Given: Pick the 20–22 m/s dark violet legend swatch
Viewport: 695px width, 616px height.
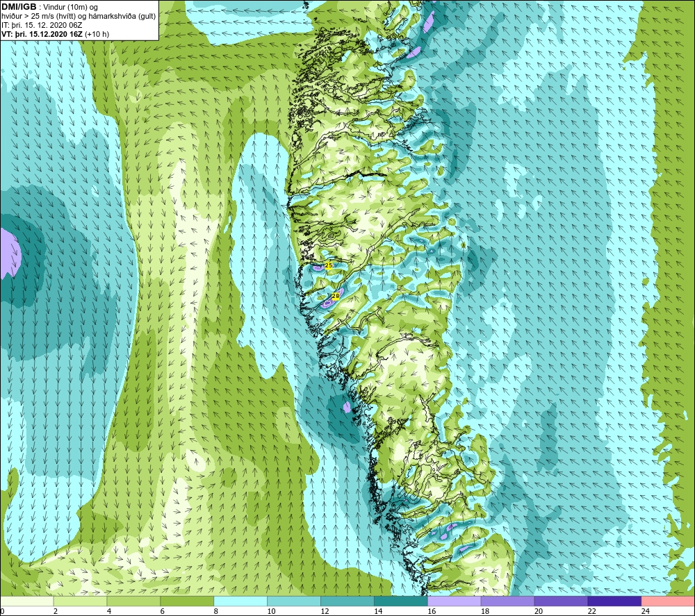Looking at the screenshot, I should click(561, 601).
